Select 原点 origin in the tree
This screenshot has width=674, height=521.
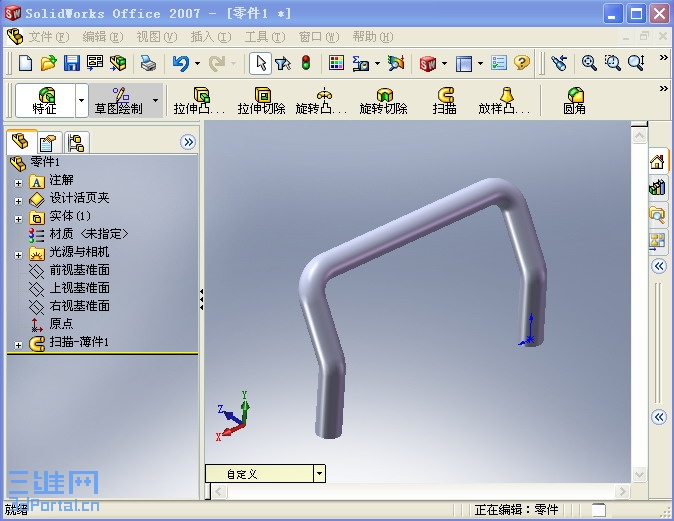pos(61,323)
